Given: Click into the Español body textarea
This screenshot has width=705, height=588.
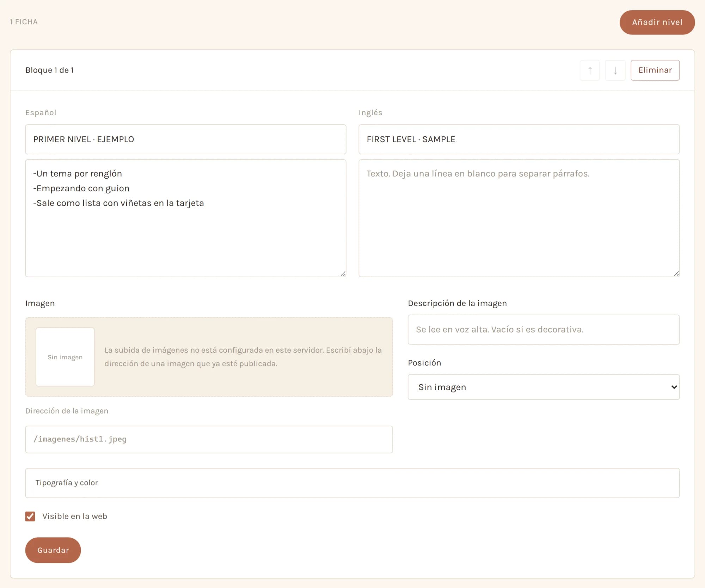Looking at the screenshot, I should [x=185, y=218].
